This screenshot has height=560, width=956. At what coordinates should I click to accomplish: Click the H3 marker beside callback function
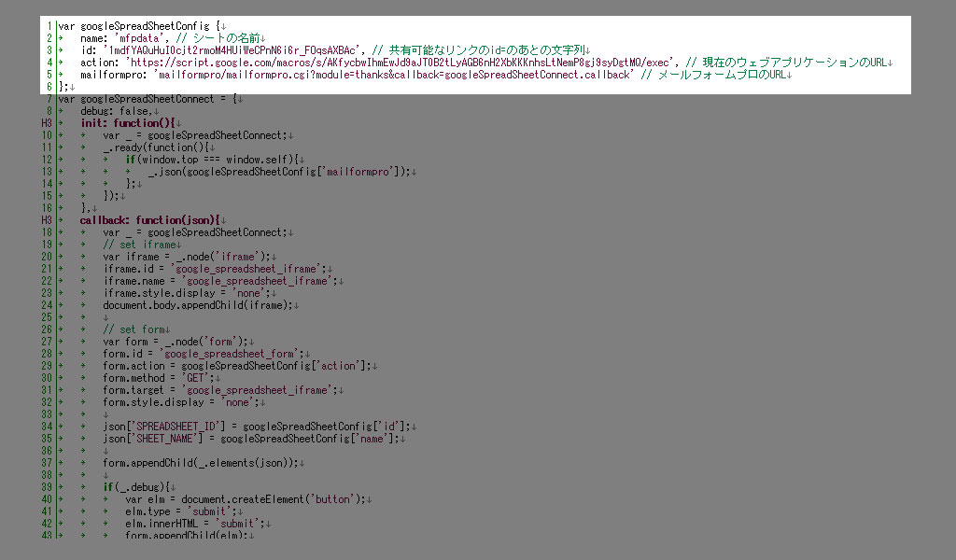click(46, 220)
